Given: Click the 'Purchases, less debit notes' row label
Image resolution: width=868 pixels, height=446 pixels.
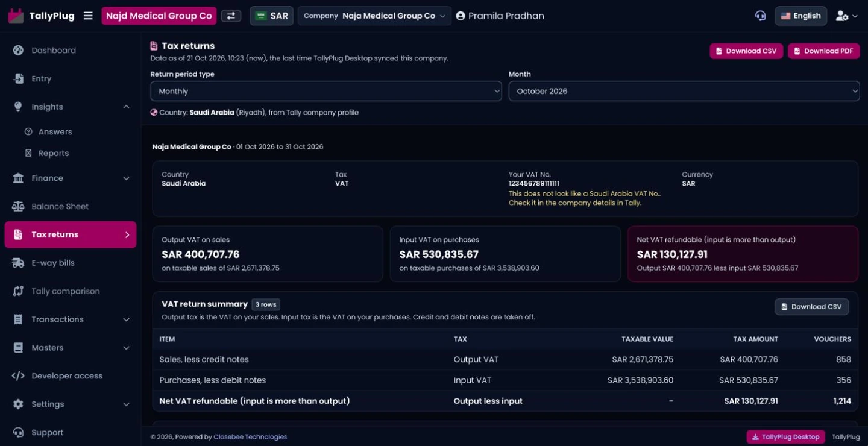Looking at the screenshot, I should tap(212, 380).
